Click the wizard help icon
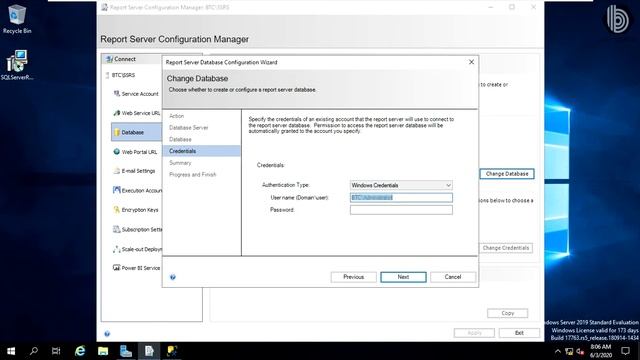Screen dimensions: 640x360 click(173, 277)
